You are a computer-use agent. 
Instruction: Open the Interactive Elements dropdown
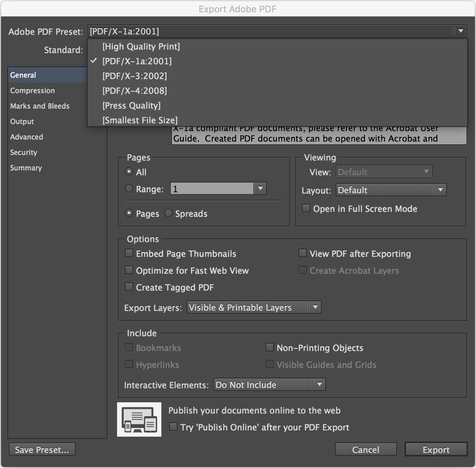pos(270,385)
